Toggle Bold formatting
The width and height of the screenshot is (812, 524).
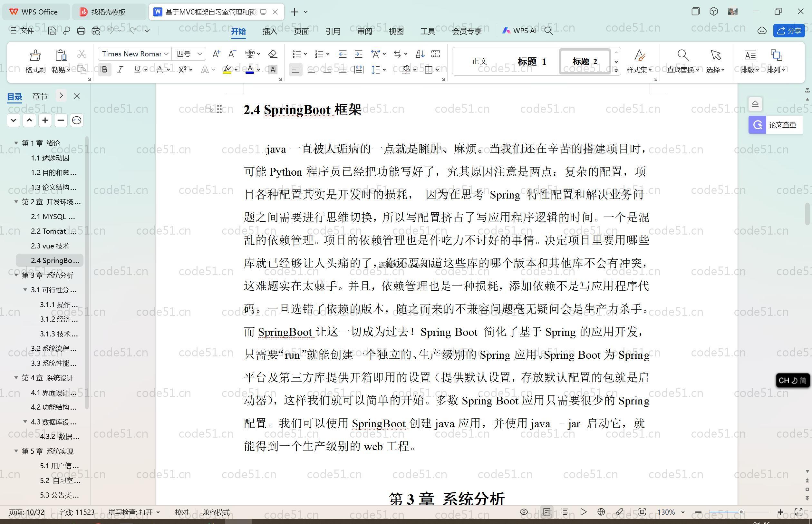pos(105,70)
